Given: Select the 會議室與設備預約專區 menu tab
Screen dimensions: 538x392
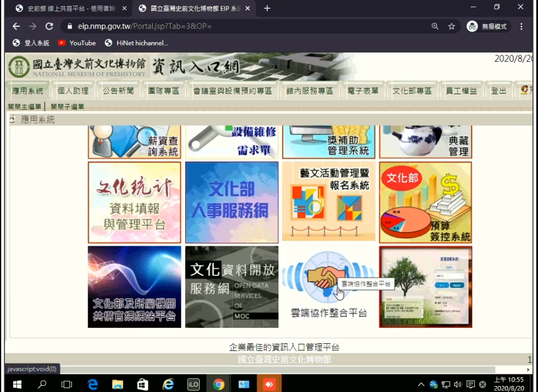Looking at the screenshot, I should tap(233, 91).
